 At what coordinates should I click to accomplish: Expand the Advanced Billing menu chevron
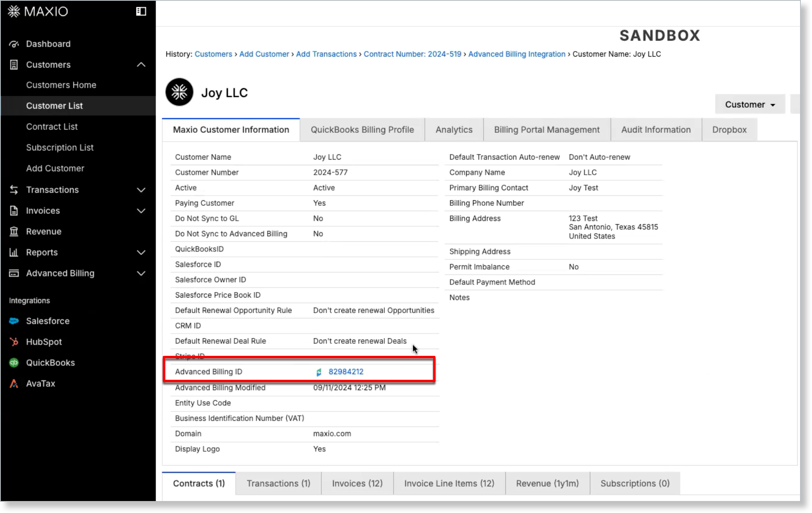click(141, 273)
